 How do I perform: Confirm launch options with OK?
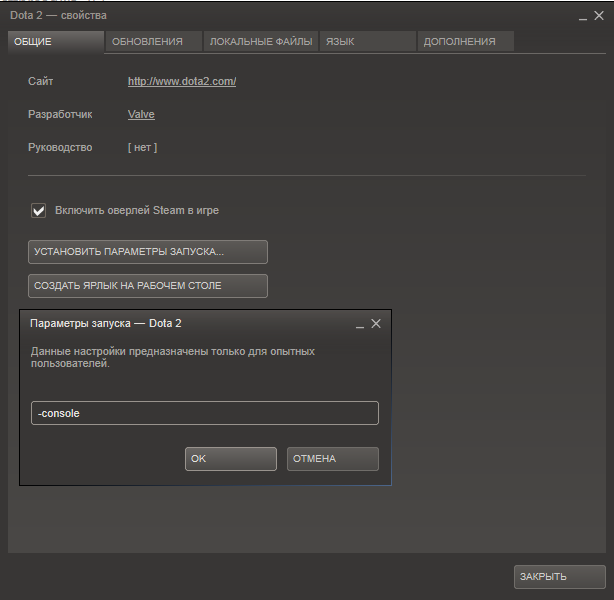[x=230, y=459]
